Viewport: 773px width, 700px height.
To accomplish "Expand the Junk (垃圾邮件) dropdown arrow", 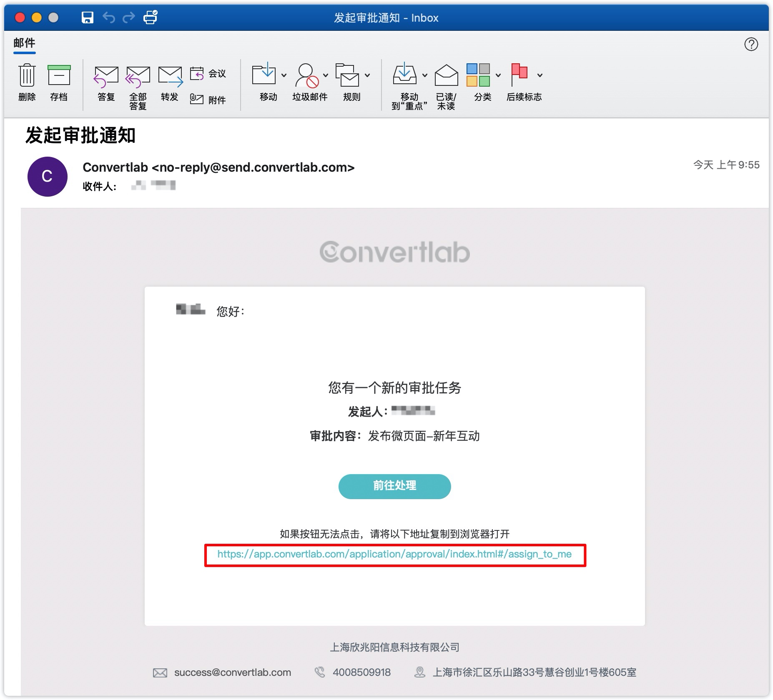I will [x=326, y=75].
